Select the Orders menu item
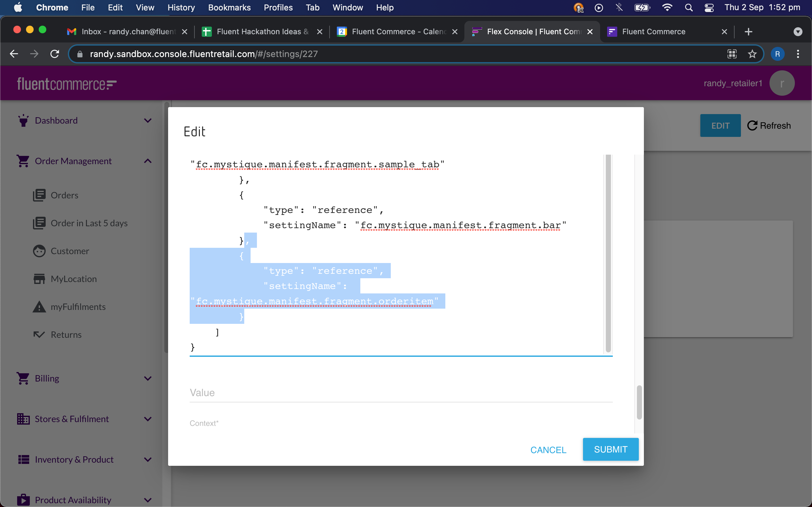This screenshot has height=507, width=812. tap(64, 195)
